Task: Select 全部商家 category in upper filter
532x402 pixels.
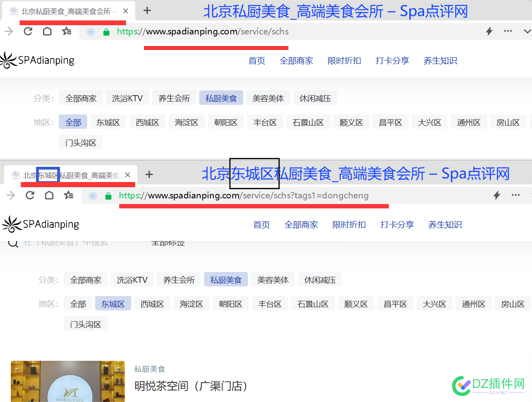Action: coord(81,98)
